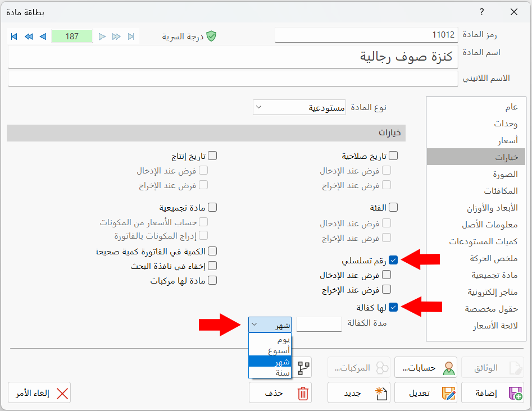Check فرض عند الإدخال under رقم تسلسلي
The width and height of the screenshot is (532, 411).
point(387,275)
